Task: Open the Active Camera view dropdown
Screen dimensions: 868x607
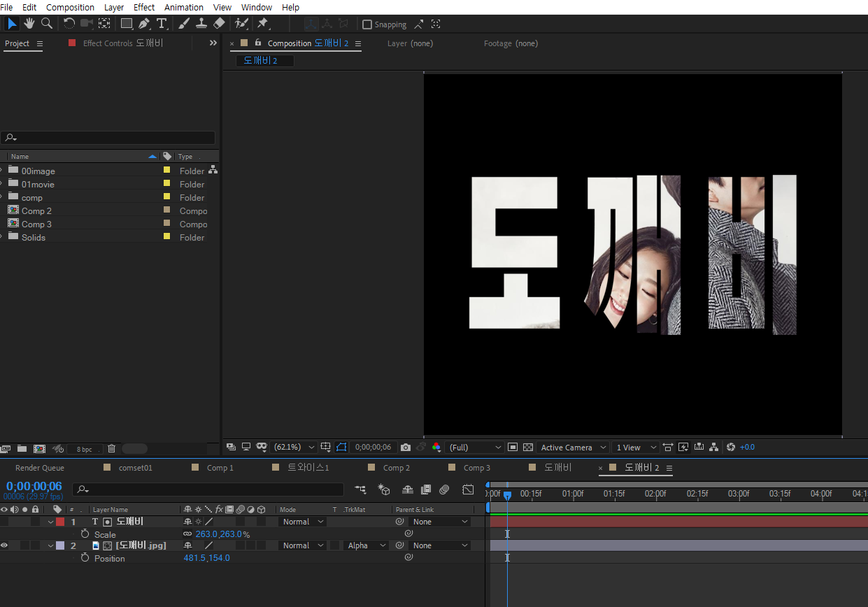Action: (x=573, y=447)
